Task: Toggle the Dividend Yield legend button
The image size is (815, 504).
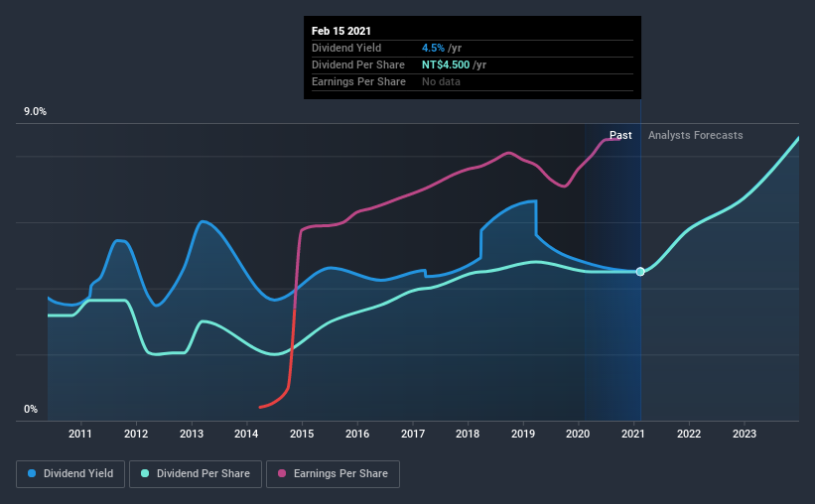Action: [70, 474]
